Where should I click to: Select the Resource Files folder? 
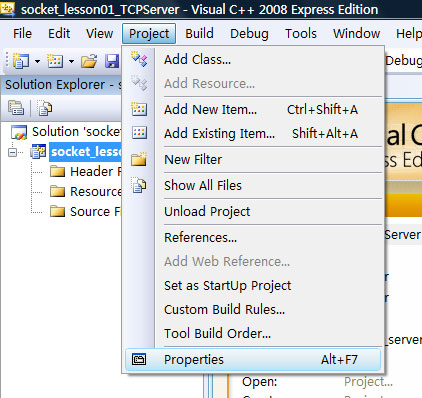[95, 192]
